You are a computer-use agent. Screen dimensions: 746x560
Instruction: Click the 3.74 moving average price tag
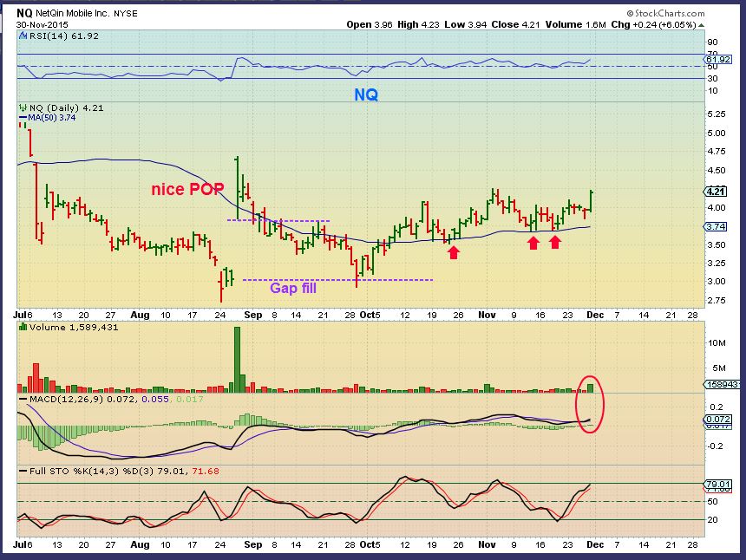(x=715, y=227)
